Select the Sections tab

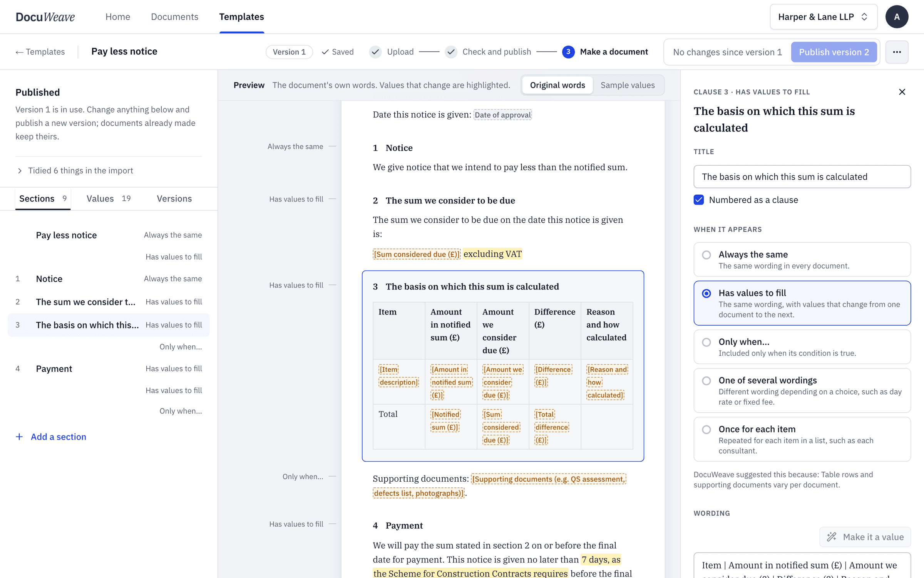coord(43,198)
